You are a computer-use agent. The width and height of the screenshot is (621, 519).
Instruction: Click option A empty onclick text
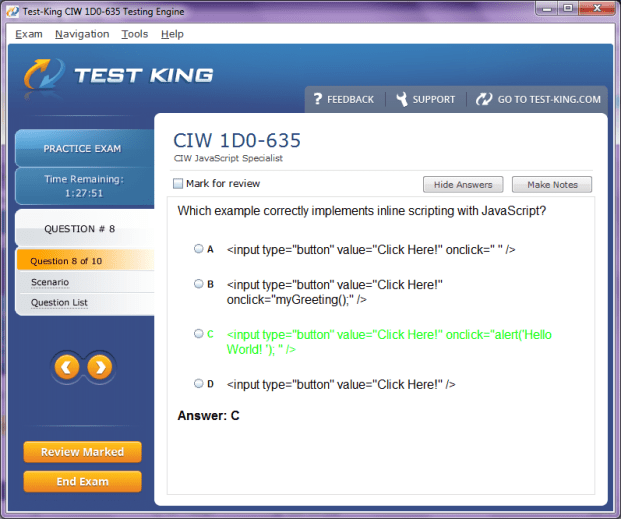(x=371, y=250)
